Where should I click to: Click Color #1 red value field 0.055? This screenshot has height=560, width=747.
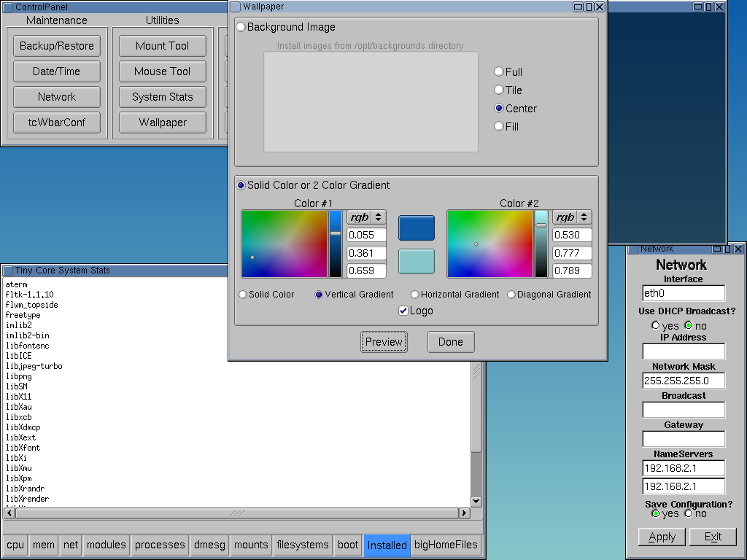pyautogui.click(x=366, y=235)
